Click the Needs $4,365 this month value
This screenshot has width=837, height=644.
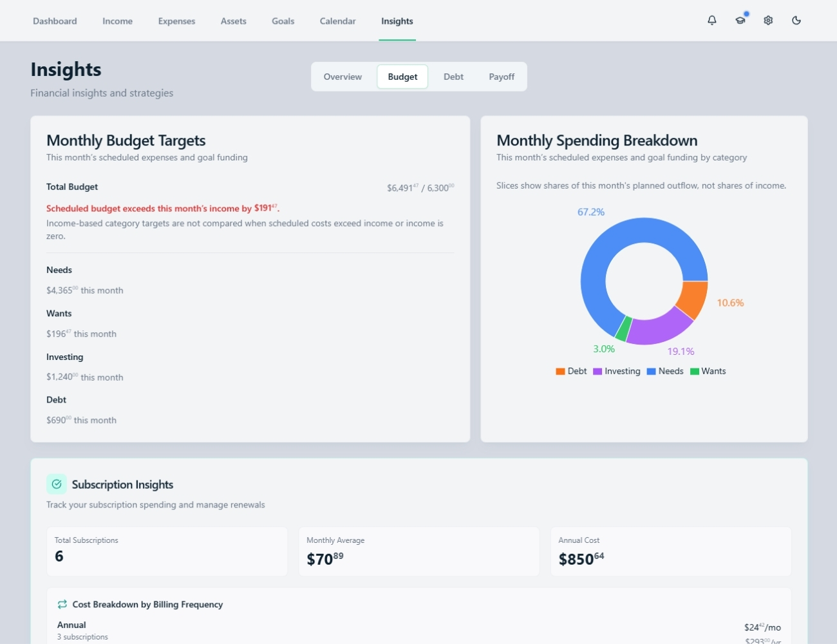click(84, 290)
